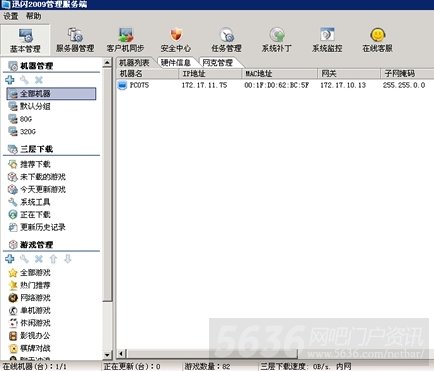The image size is (434, 371).
Task: Sort by the MAC地址 column header
Action: pos(280,74)
